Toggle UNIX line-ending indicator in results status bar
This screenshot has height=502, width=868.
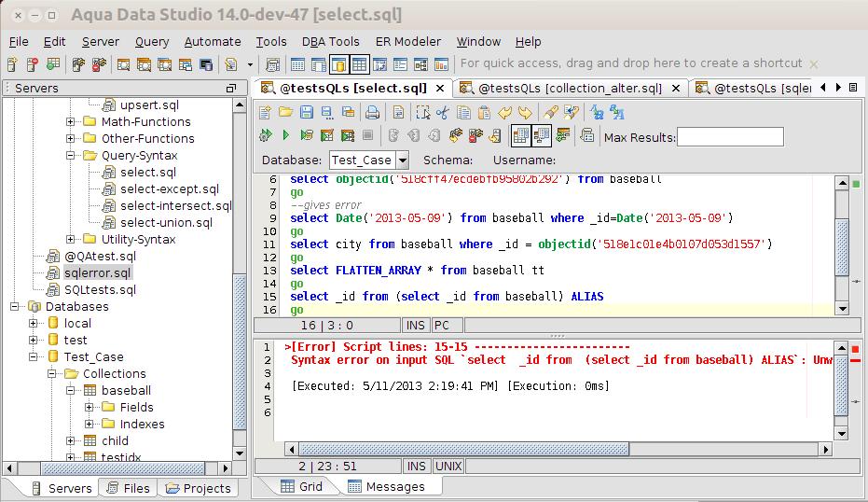[x=449, y=466]
